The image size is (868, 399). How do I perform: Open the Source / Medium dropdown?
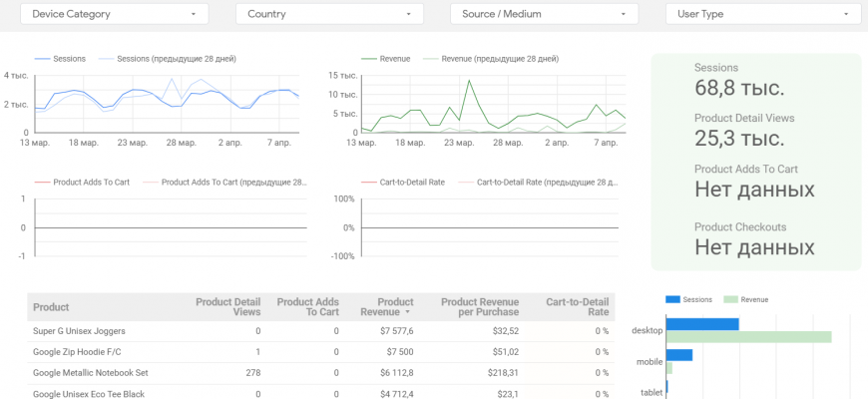[544, 14]
